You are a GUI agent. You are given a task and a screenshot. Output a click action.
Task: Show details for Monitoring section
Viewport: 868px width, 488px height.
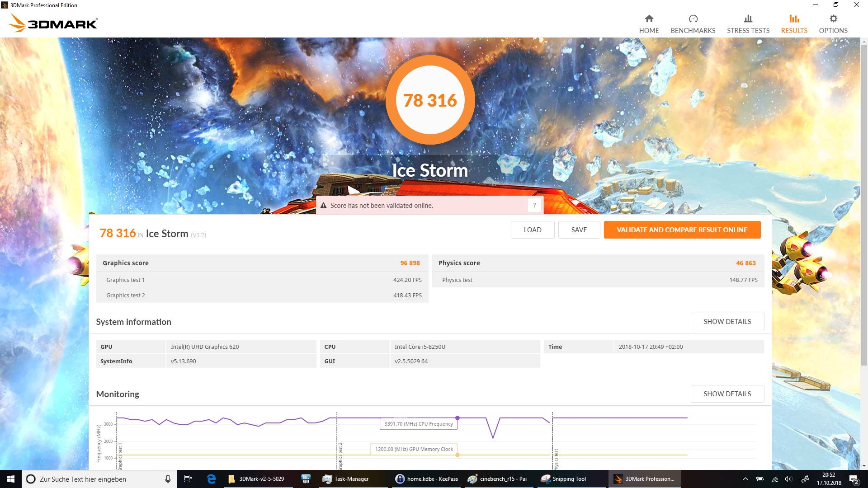point(726,394)
